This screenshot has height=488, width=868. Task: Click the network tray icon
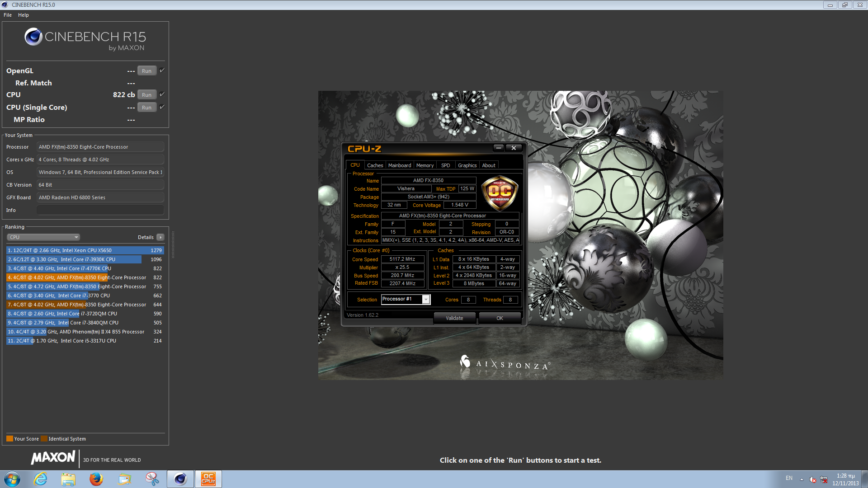824,479
